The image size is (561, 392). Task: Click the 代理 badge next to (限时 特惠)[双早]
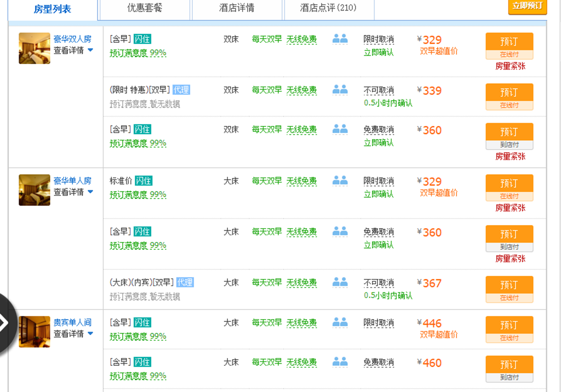[181, 90]
